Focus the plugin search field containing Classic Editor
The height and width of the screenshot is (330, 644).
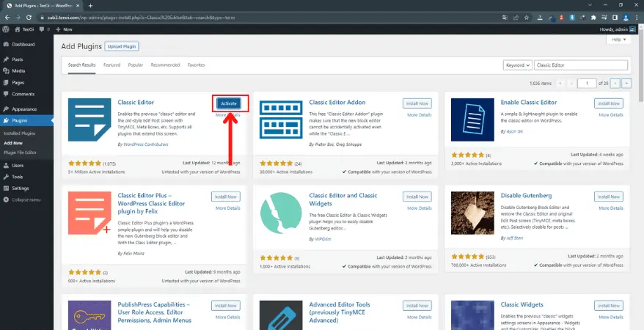pos(581,65)
